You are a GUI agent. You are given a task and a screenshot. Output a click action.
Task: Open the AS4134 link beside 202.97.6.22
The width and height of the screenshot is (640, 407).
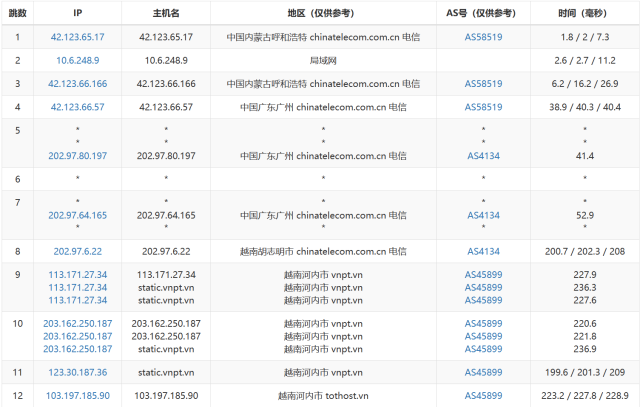pos(483,251)
